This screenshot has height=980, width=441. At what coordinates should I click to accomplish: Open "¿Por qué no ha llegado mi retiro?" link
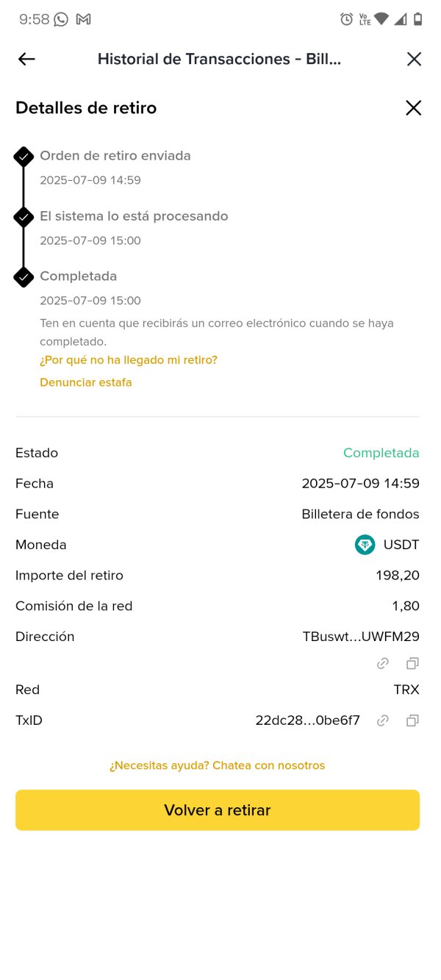click(129, 360)
